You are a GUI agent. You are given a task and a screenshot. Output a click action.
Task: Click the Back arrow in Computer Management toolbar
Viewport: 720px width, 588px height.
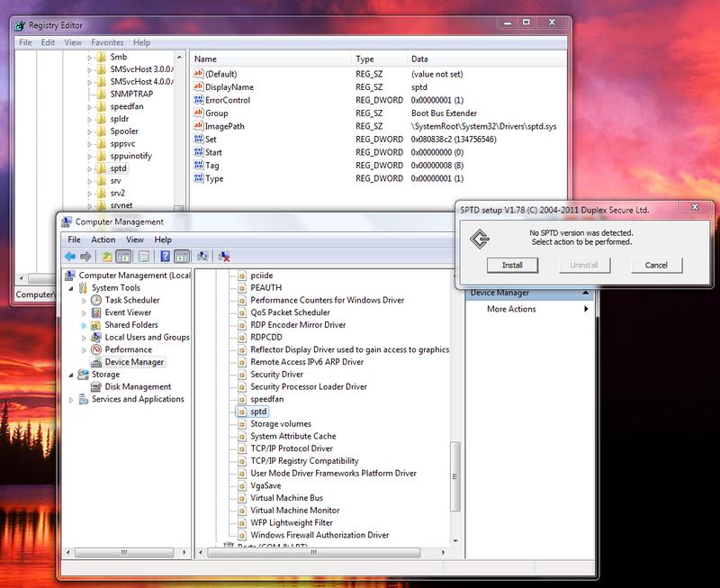[x=69, y=257]
